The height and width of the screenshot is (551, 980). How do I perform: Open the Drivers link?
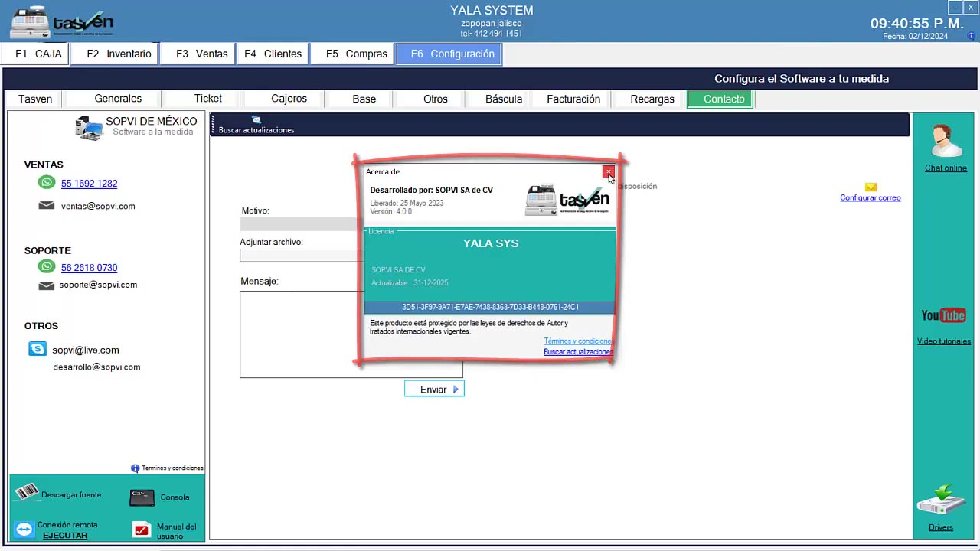941,527
